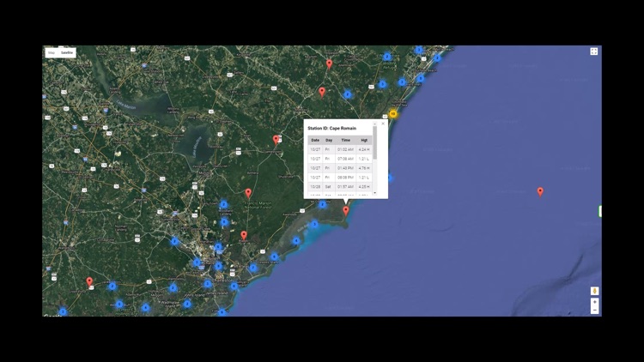644x362 pixels.
Task: Click the Lake Marion map label
Action: pos(125,105)
